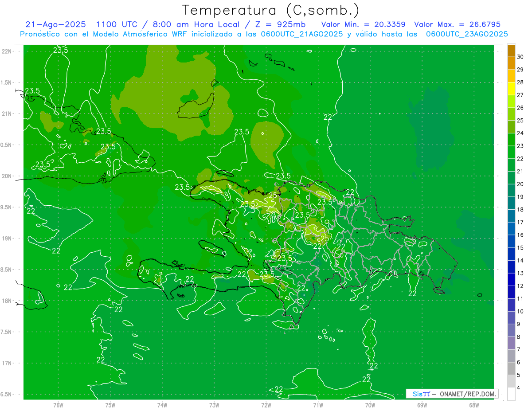
Task: Click the valid-until stamp "0600UTC_23AGO2025"
Action: point(467,34)
